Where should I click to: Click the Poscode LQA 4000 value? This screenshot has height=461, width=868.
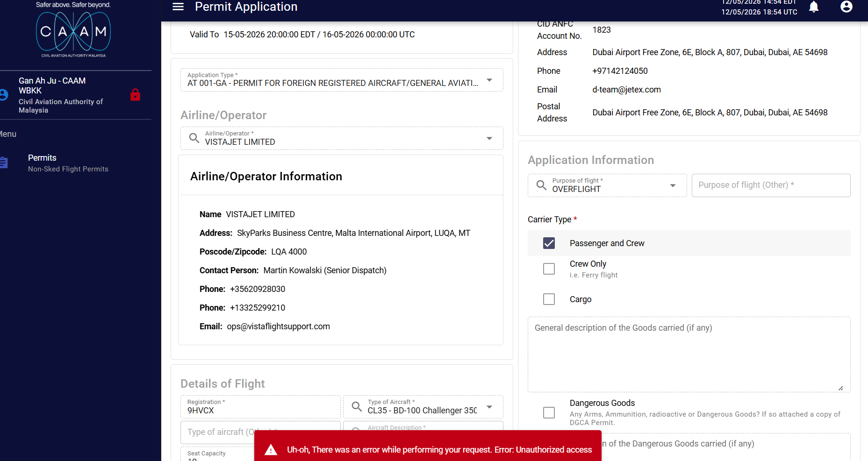[289, 252]
